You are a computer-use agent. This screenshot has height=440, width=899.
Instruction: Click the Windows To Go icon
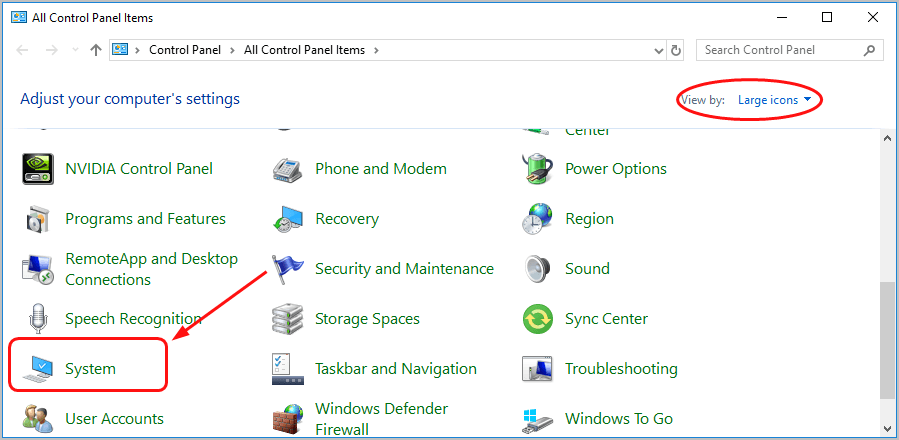click(537, 419)
